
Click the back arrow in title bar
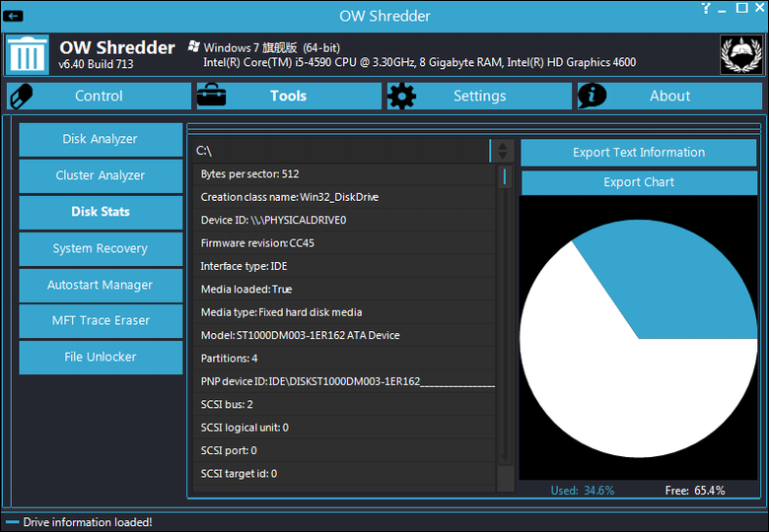tap(14, 16)
